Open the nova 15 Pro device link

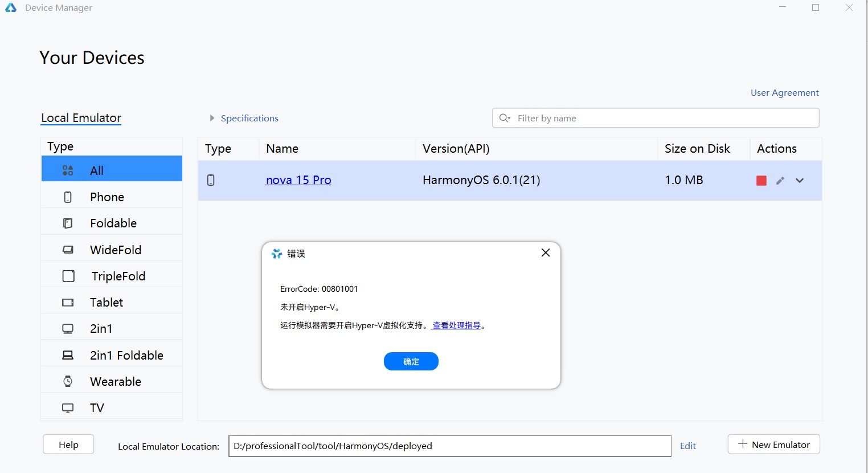tap(298, 180)
